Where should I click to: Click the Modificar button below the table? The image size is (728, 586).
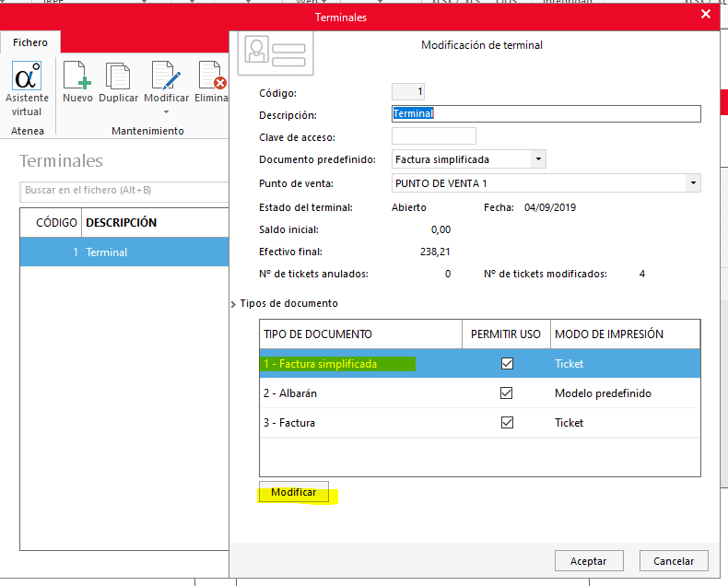(293, 492)
